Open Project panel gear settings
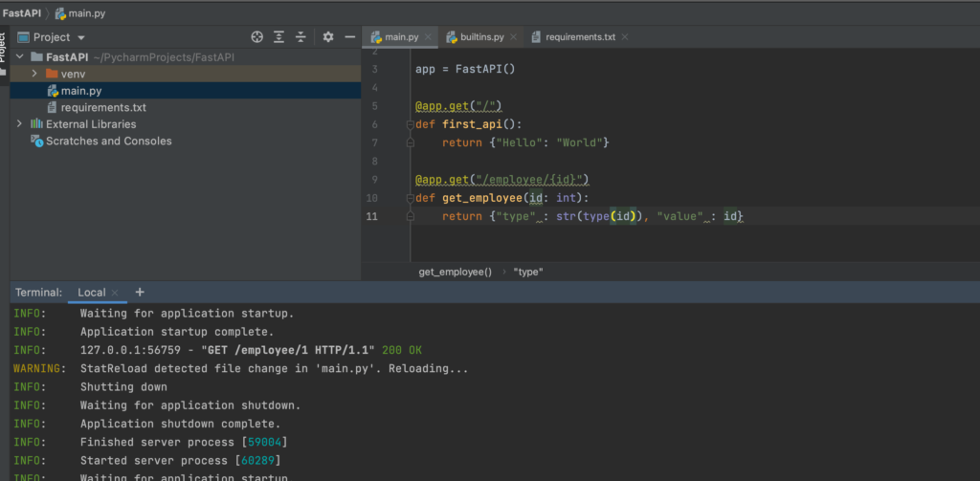 pyautogui.click(x=328, y=37)
